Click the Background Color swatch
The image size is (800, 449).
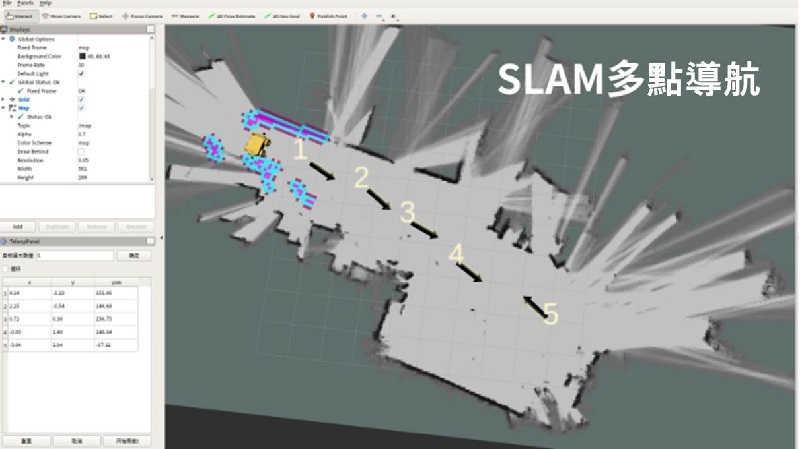coord(82,56)
